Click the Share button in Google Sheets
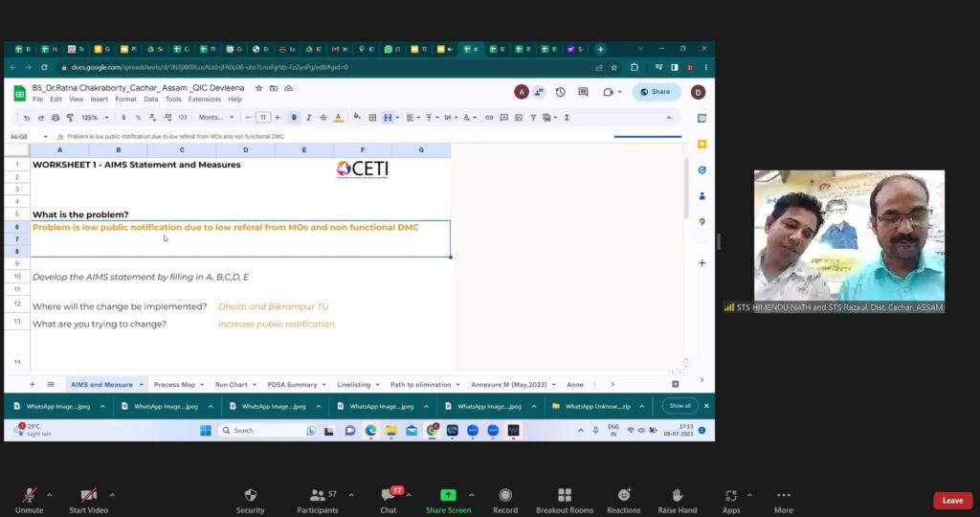Screen dimensions: 980x517 (657, 92)
